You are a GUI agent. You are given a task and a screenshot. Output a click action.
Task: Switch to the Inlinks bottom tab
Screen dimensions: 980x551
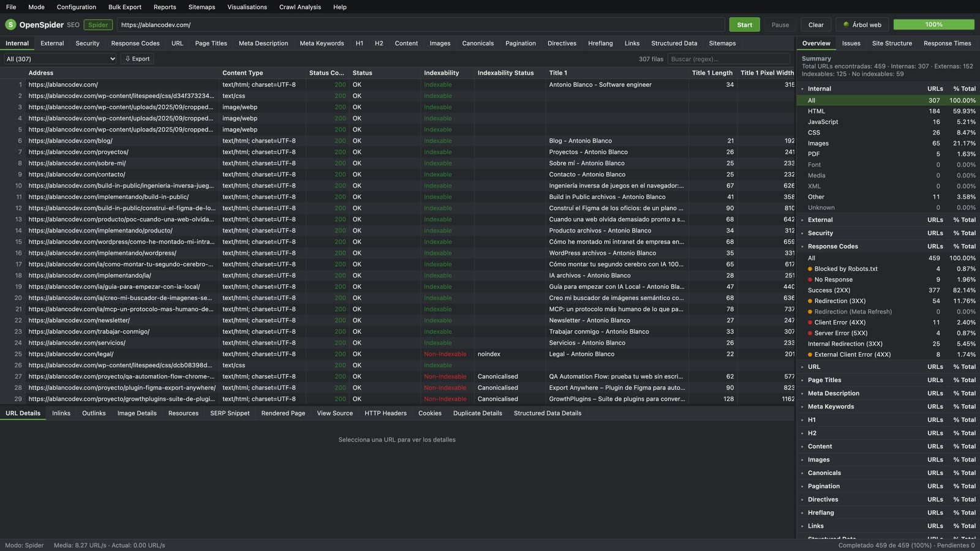61,413
